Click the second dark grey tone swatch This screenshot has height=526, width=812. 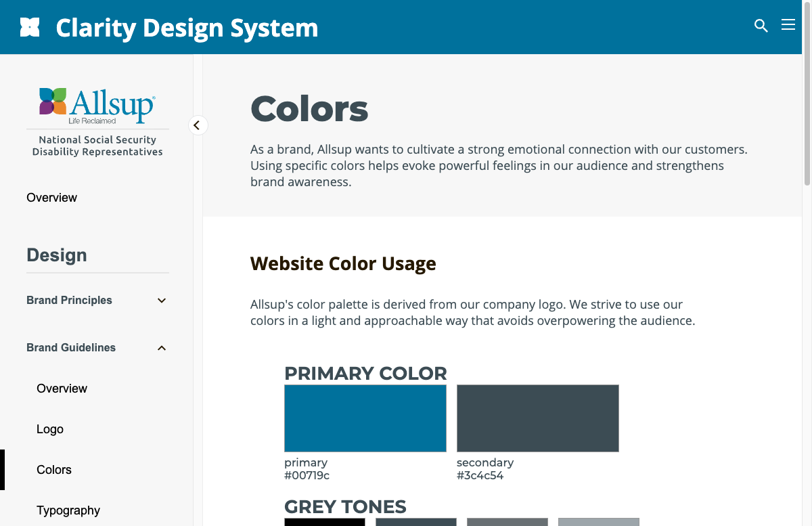coord(415,521)
